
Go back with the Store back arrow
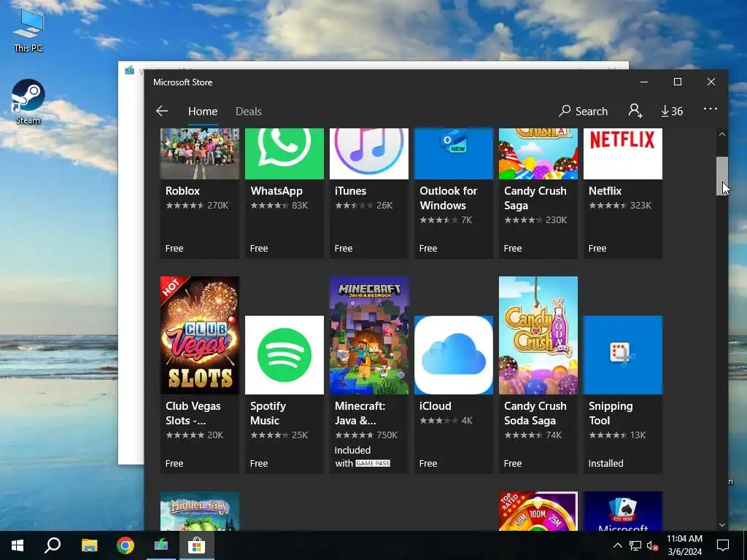162,111
